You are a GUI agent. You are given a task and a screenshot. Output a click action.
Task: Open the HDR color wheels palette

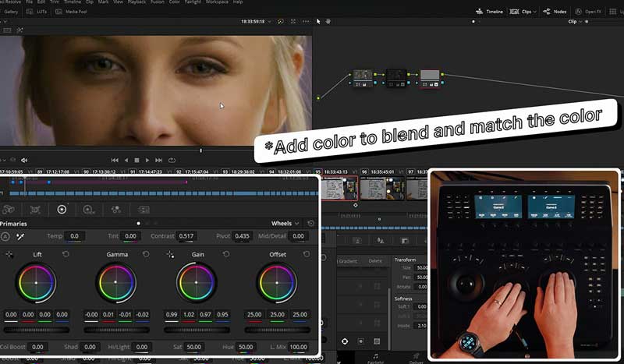[89, 210]
